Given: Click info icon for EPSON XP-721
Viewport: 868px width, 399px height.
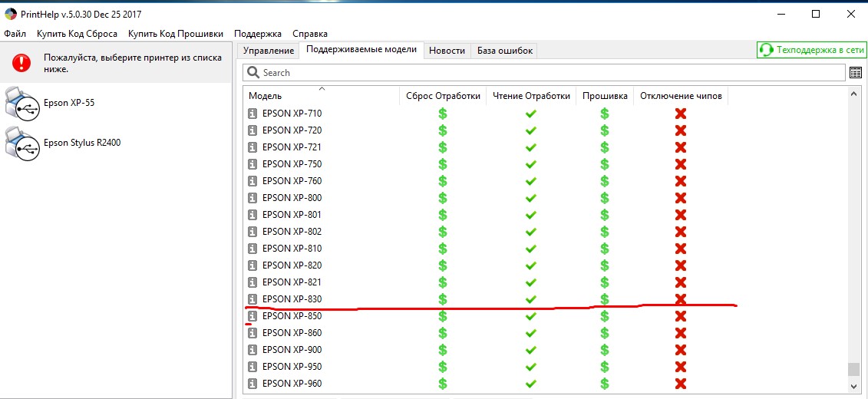Looking at the screenshot, I should coord(252,147).
